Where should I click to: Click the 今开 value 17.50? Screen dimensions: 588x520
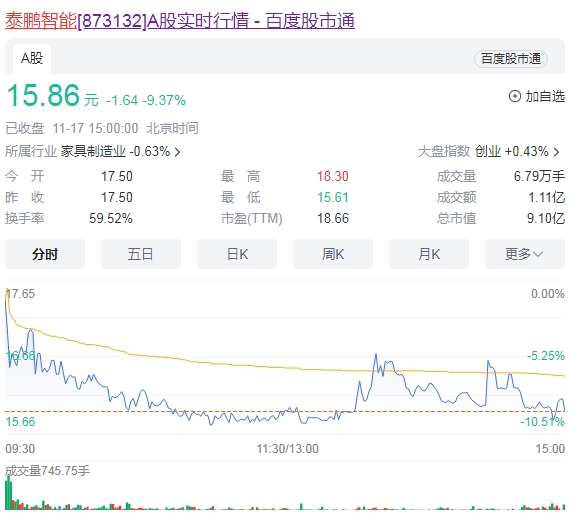(117, 176)
